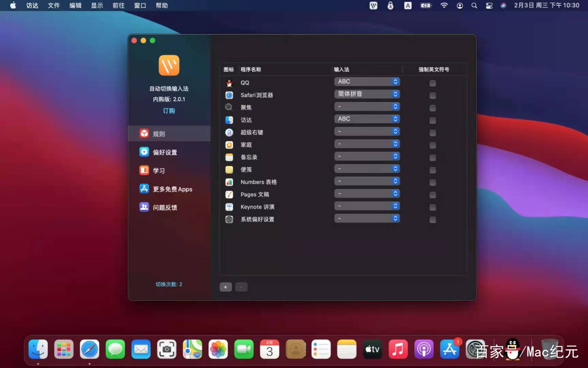Open the input method dropdown for Numbers 表格
The image size is (588, 368).
367,181
